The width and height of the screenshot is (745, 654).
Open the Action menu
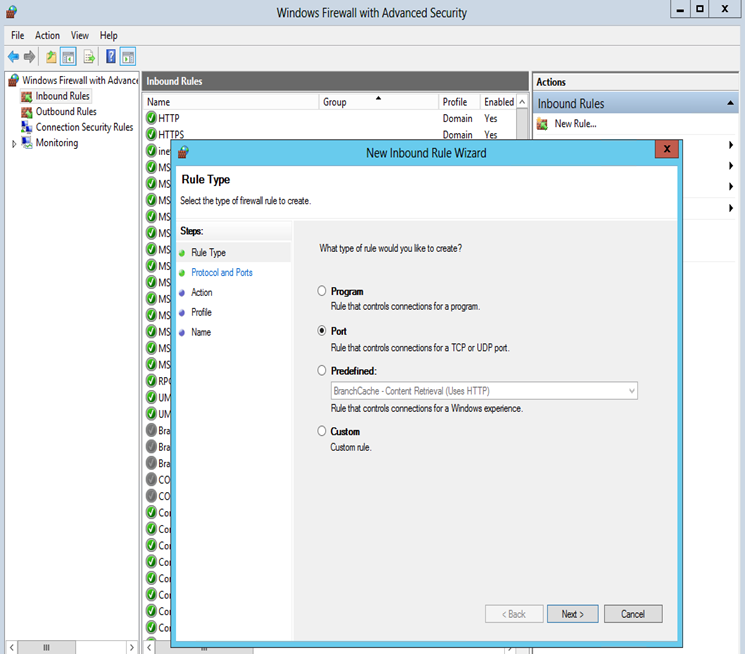coord(47,35)
